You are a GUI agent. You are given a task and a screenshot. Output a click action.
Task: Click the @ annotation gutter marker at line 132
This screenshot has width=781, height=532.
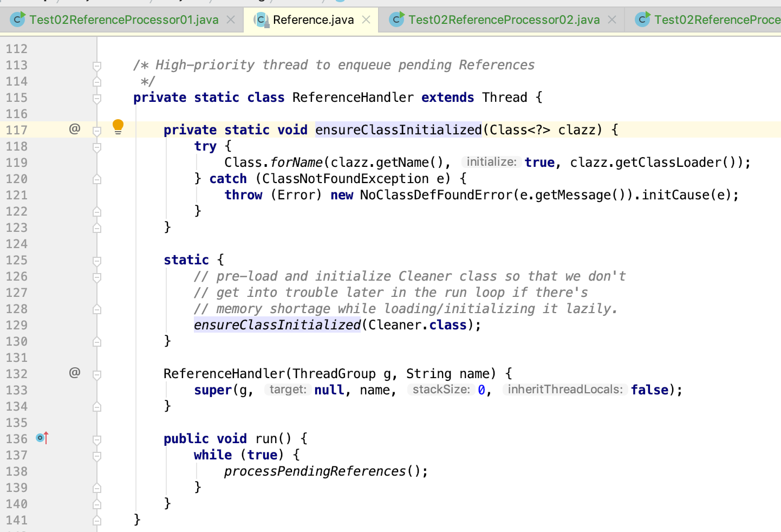(x=75, y=373)
